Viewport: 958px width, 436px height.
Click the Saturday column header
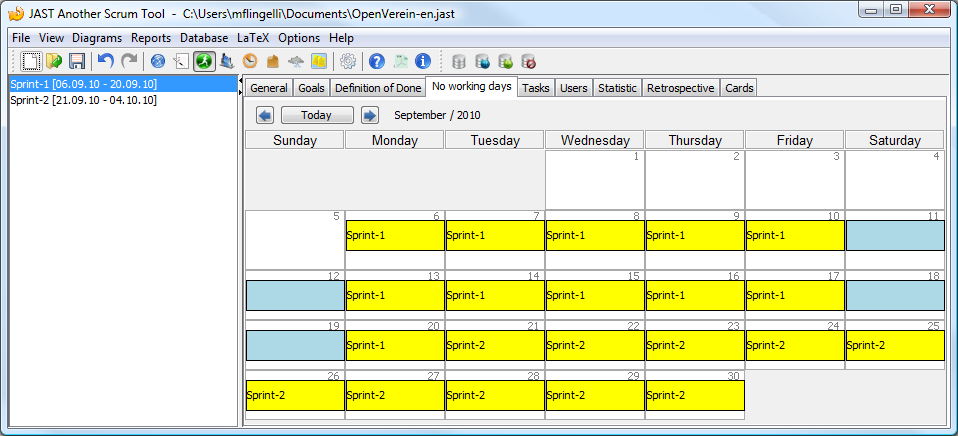pyautogui.click(x=895, y=140)
